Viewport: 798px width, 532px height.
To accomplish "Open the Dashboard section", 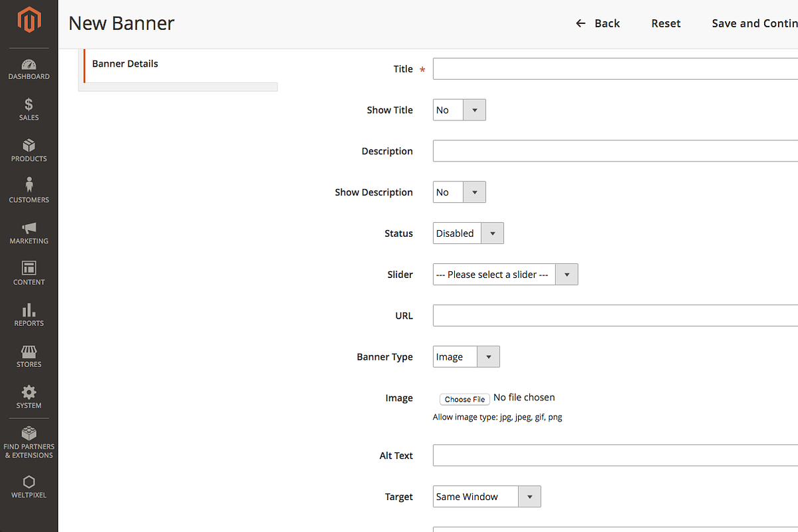I will tap(29, 69).
